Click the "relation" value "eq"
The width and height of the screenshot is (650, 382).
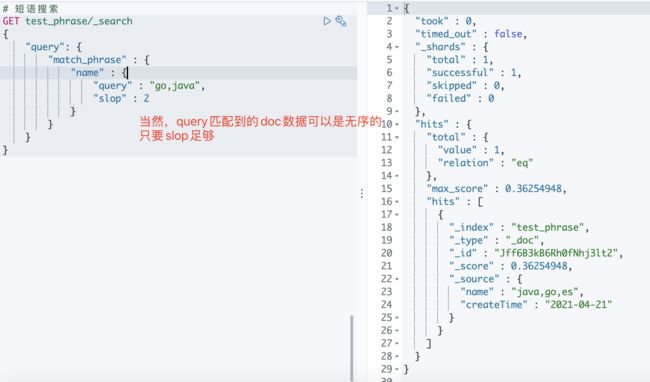tap(522, 163)
